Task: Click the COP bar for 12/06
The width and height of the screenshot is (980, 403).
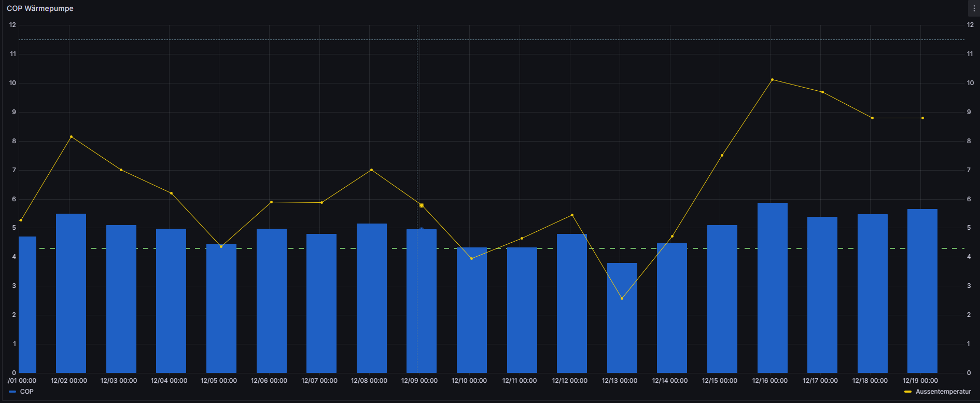Action: click(272, 301)
